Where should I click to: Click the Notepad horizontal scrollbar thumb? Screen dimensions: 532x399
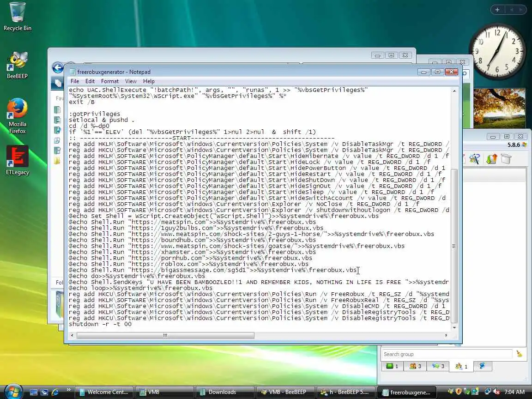click(165, 335)
